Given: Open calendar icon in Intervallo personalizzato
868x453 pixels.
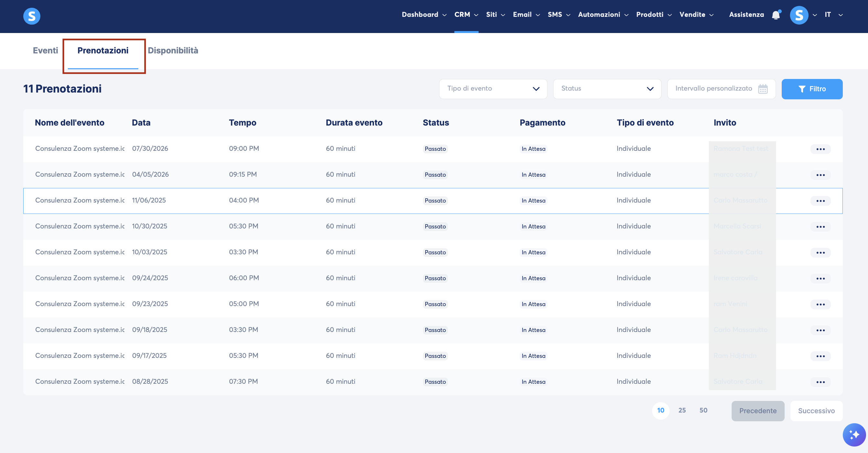Looking at the screenshot, I should (x=763, y=89).
